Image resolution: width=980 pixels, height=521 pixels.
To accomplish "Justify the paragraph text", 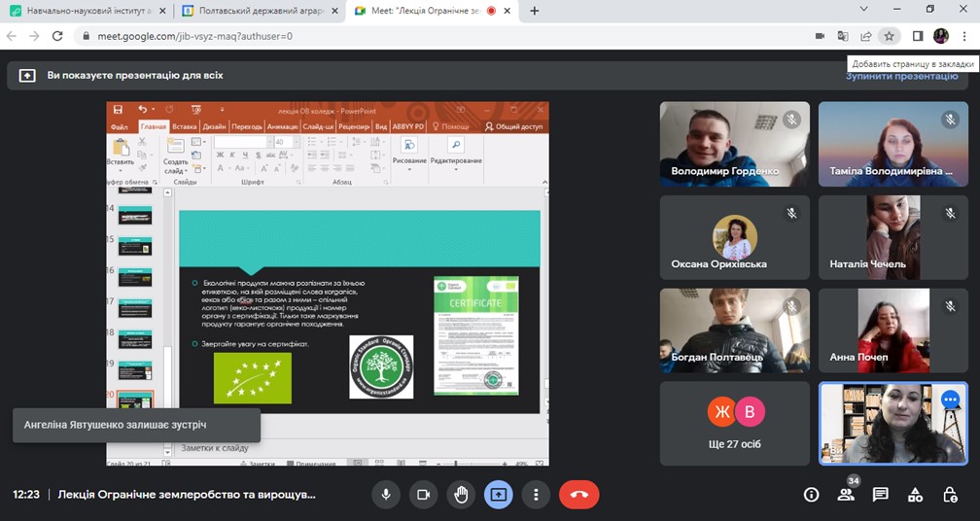I will pyautogui.click(x=350, y=168).
